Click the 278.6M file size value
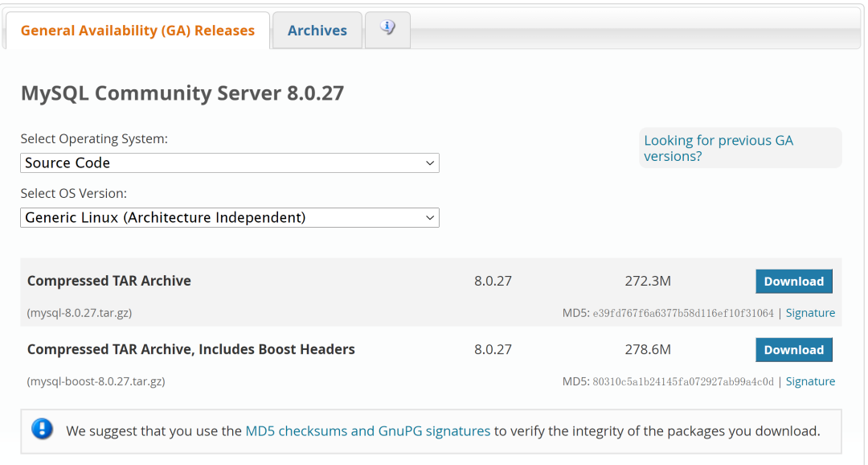Image resolution: width=868 pixels, height=465 pixels. [648, 350]
